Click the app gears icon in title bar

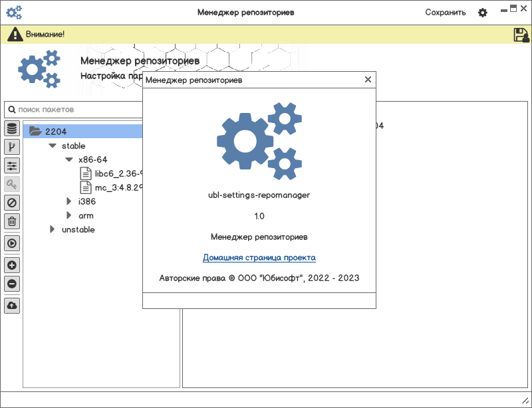[14, 13]
